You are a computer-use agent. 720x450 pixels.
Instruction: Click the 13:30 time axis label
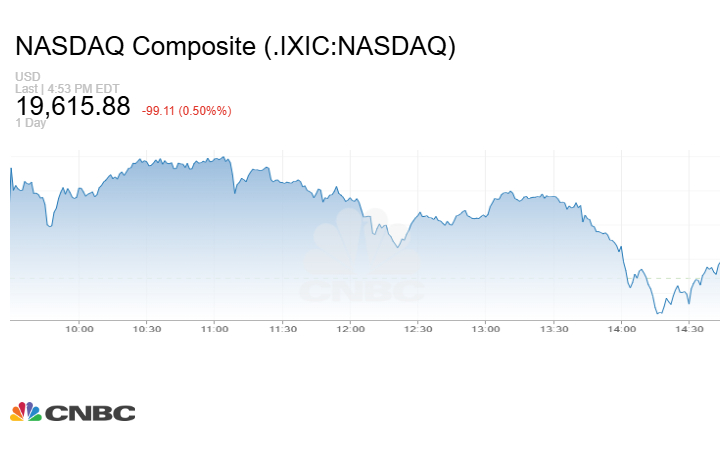pyautogui.click(x=554, y=329)
